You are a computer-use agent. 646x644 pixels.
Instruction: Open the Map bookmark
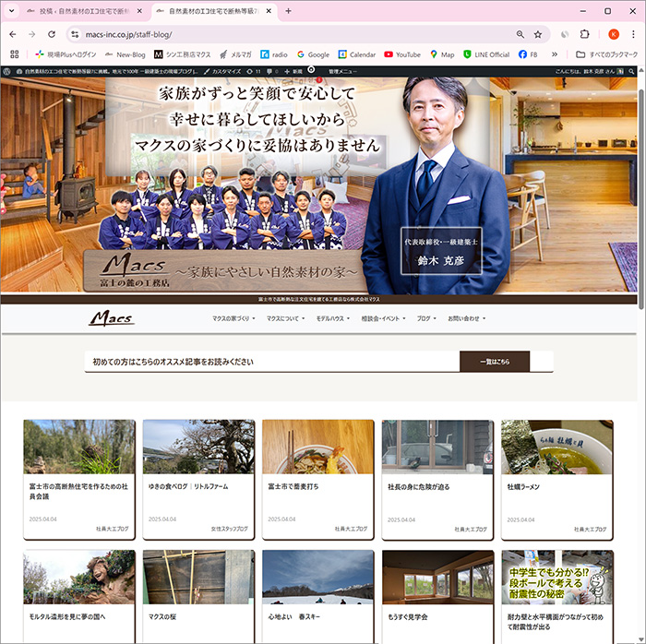coord(442,54)
